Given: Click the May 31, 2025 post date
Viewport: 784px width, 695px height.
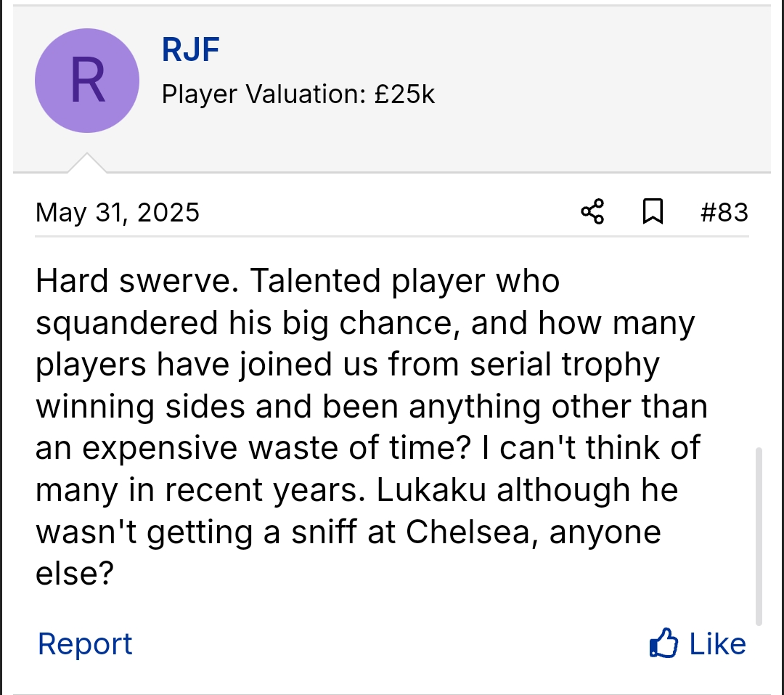Looking at the screenshot, I should point(118,213).
